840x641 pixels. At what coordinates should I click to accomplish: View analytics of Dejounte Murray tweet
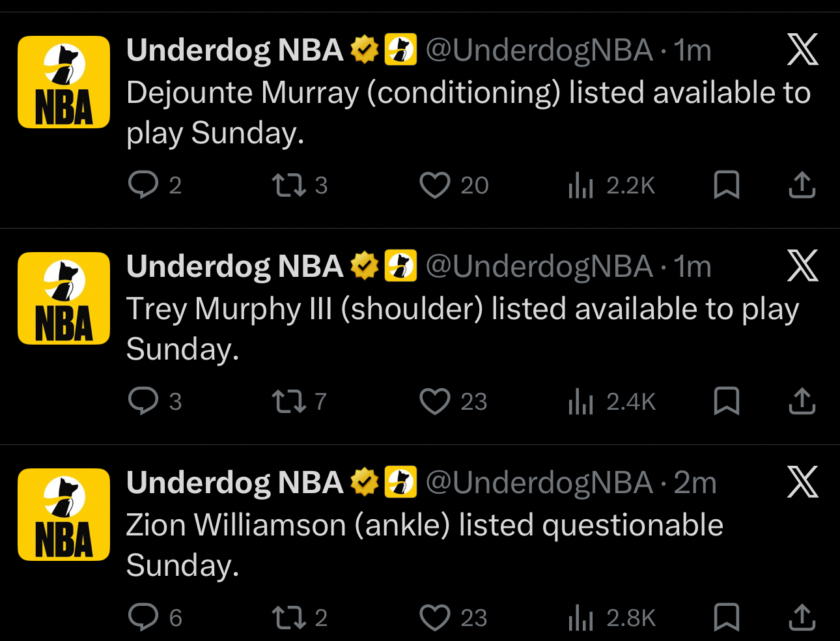pyautogui.click(x=581, y=186)
